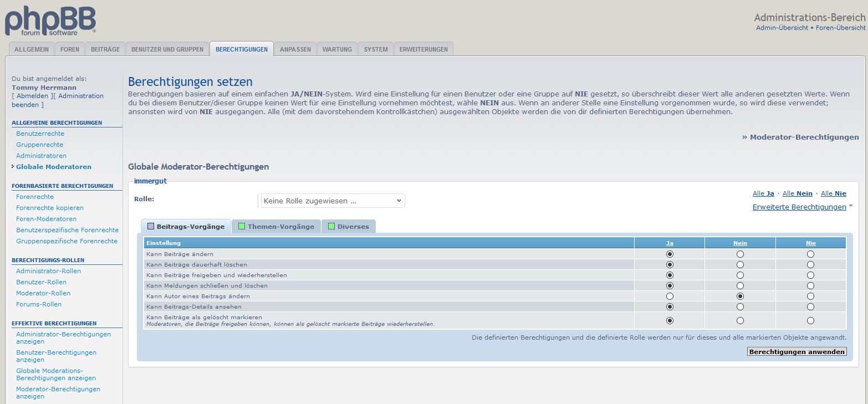Screen dimensions: 868x404
Task: Open Admin-Übersicht in the header
Action: click(782, 28)
